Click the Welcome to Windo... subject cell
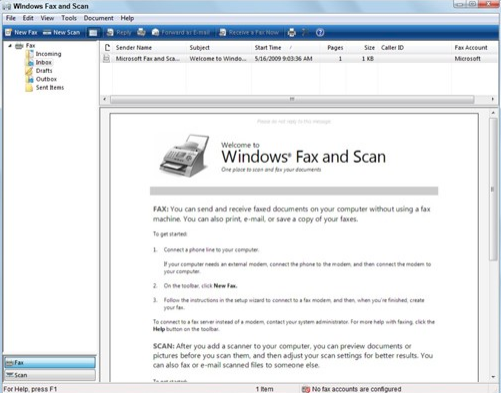Image resolution: width=501 pixels, height=393 pixels. (x=218, y=59)
